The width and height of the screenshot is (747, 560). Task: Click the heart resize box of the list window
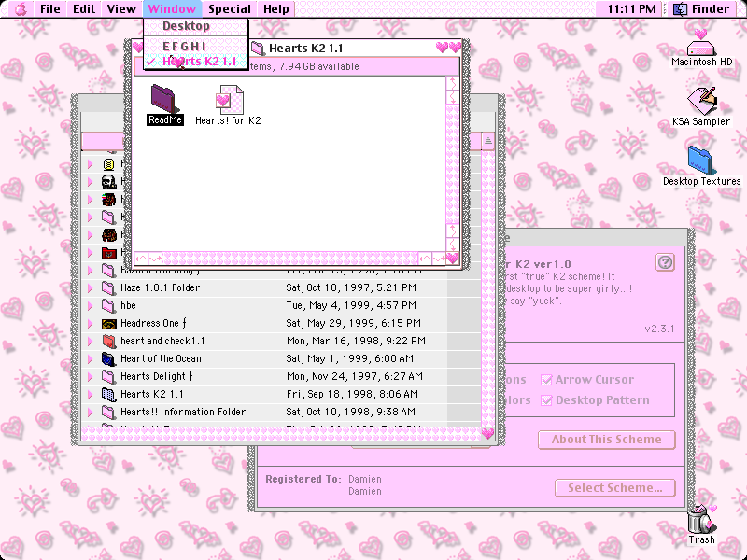[487, 433]
